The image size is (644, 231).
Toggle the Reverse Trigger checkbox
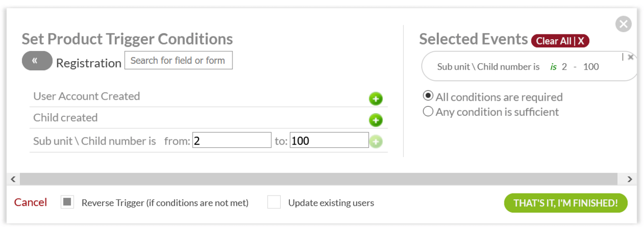point(67,203)
